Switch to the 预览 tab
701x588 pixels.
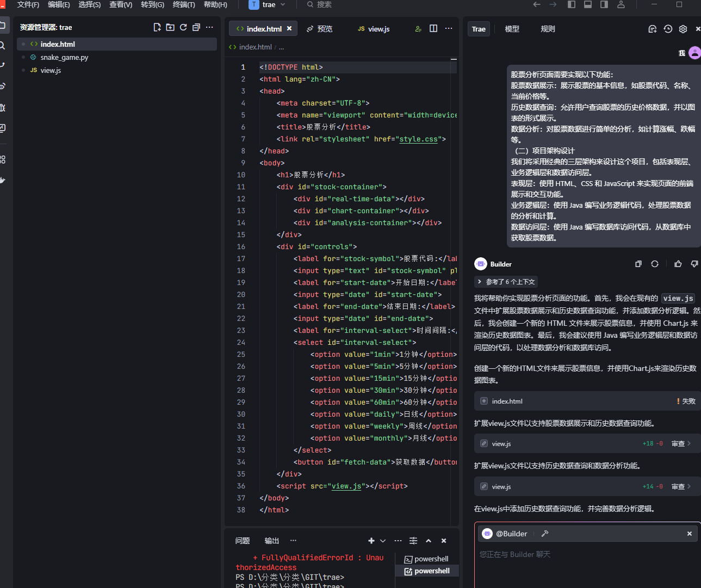click(x=320, y=29)
